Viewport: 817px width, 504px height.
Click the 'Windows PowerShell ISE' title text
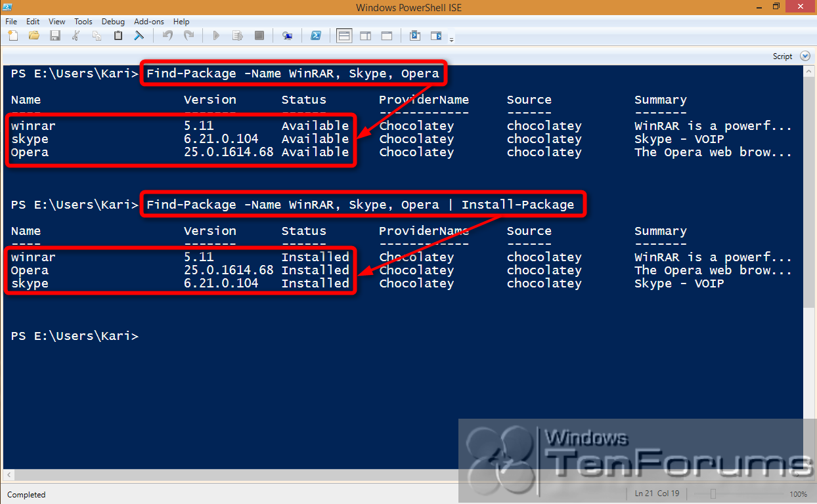coord(408,7)
